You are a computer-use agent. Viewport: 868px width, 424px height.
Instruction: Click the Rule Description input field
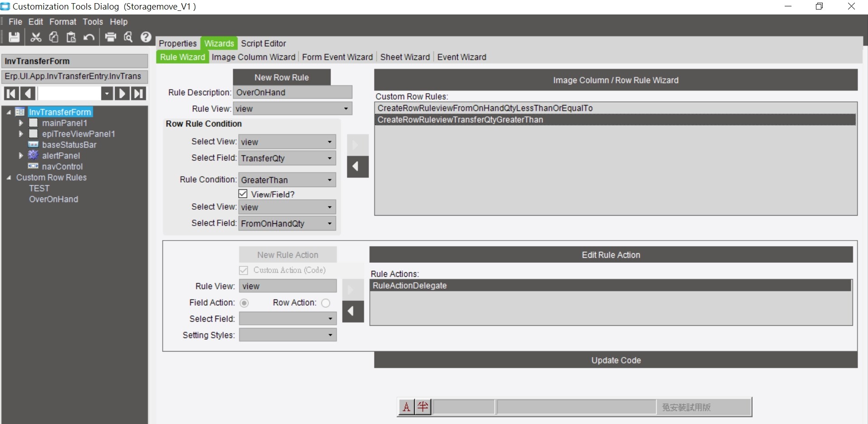click(x=293, y=92)
